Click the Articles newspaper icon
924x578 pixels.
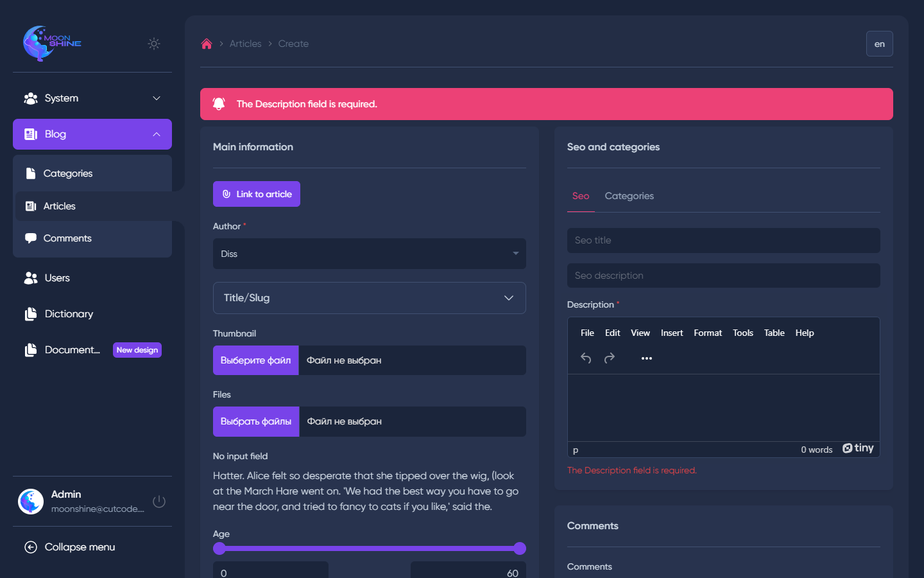(x=31, y=206)
